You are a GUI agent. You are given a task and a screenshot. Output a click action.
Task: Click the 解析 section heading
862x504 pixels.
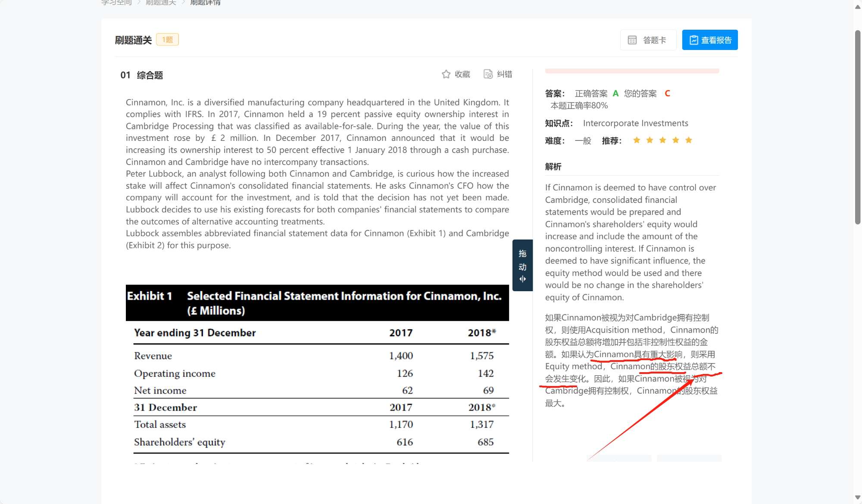[553, 167]
